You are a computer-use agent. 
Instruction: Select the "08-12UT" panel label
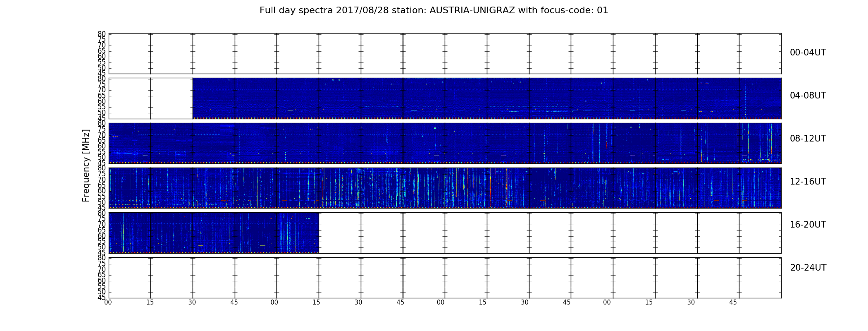click(808, 139)
